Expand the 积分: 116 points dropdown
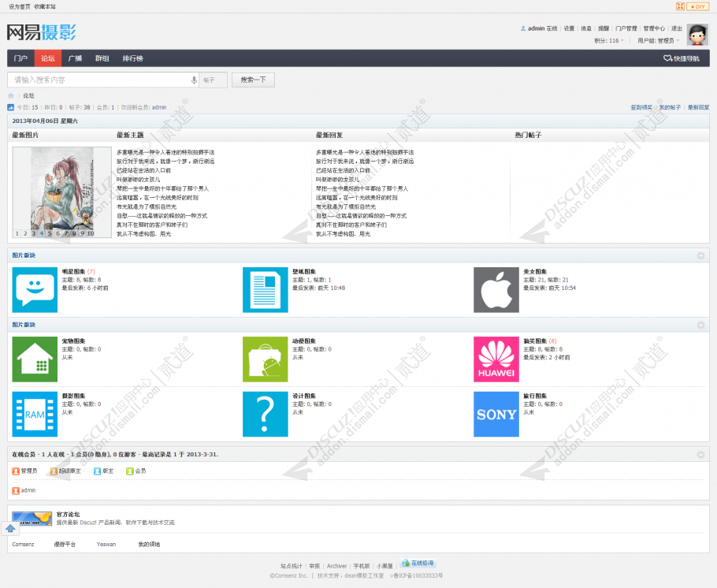 click(609, 41)
